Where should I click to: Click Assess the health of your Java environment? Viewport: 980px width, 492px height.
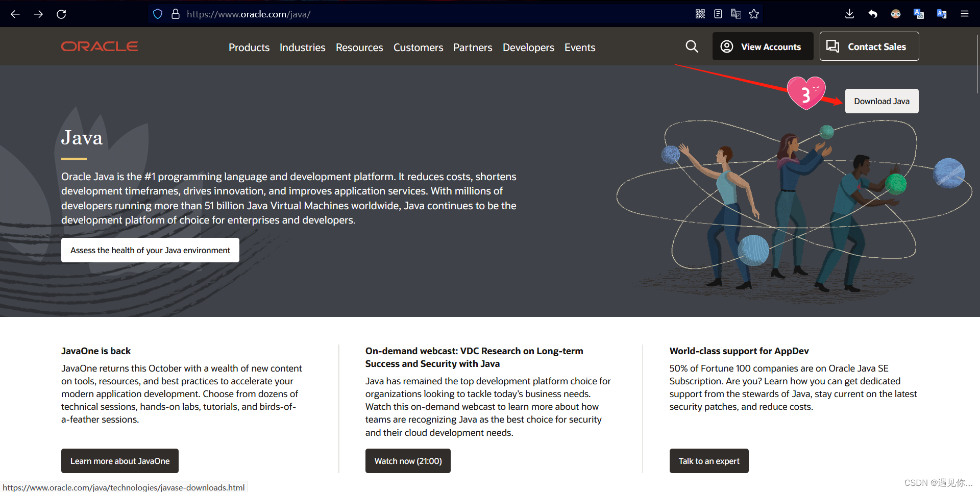click(x=150, y=250)
